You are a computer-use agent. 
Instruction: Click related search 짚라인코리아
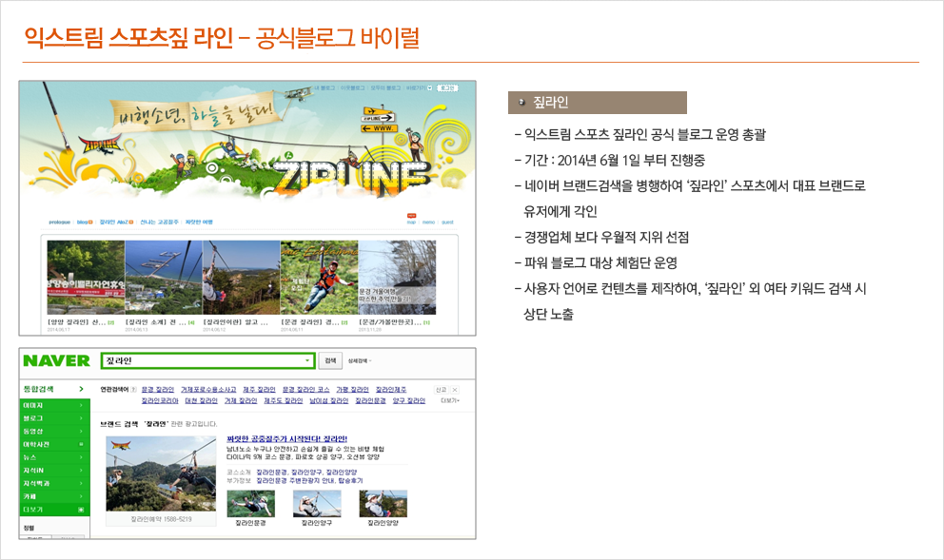click(160, 400)
